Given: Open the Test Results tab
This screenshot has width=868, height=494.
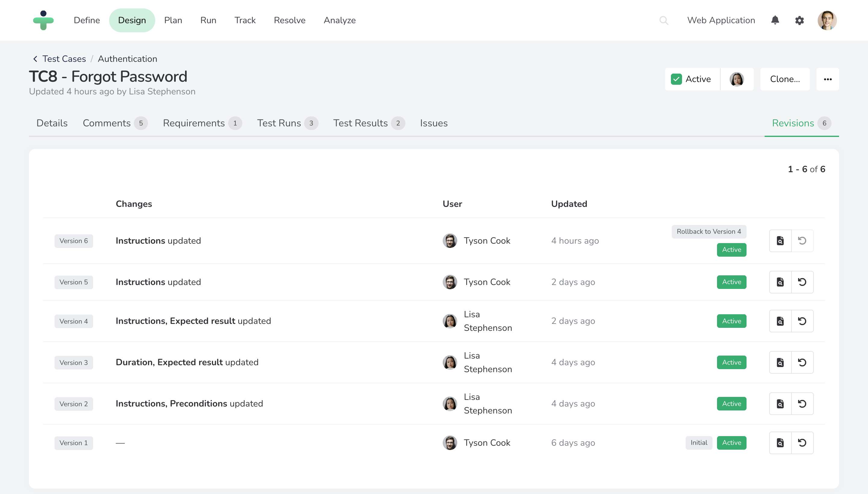Looking at the screenshot, I should (x=369, y=123).
